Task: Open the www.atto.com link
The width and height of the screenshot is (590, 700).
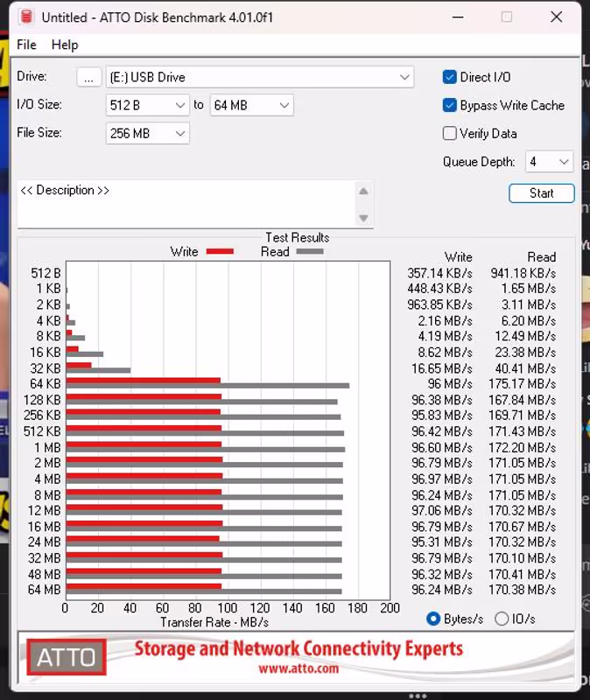Action: 299,668
